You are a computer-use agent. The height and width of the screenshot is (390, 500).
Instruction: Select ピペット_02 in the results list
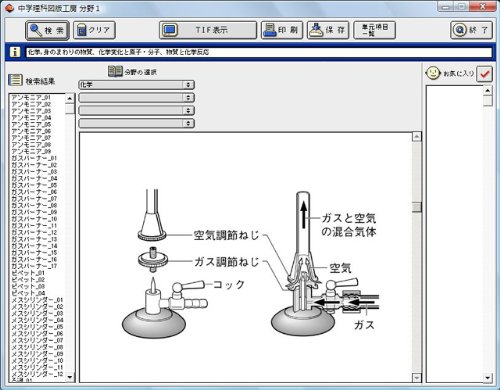(28, 280)
